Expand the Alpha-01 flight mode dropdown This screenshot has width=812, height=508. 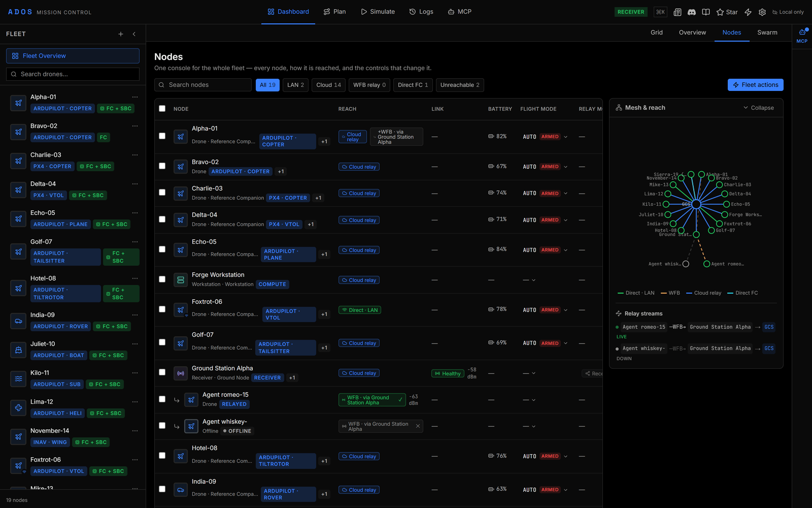pos(566,137)
